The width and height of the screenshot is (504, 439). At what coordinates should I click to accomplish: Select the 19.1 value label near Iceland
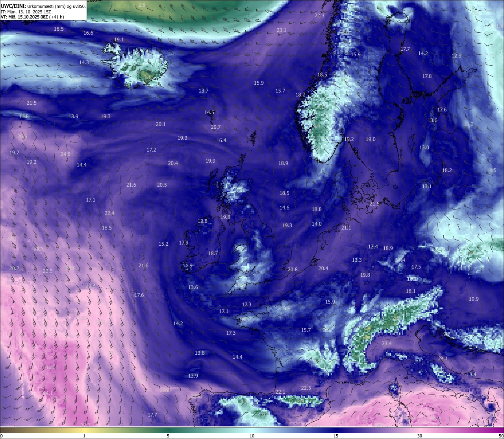coord(119,40)
